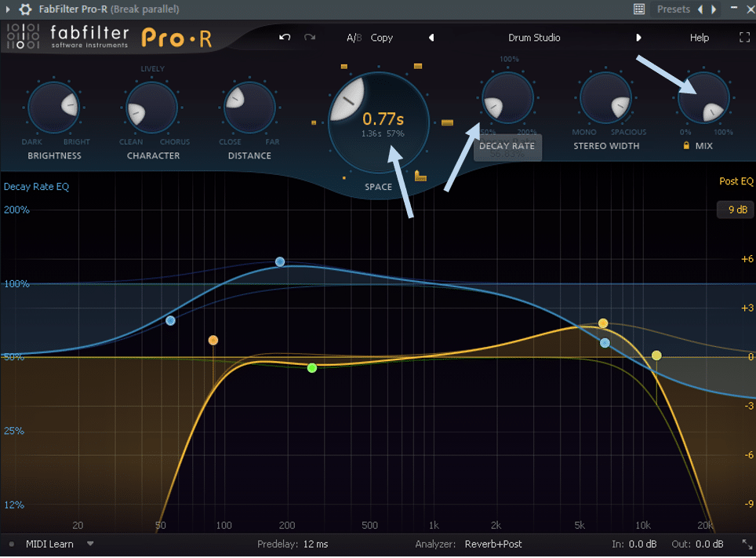756x558 pixels.
Task: Select the blue Decay Rate EQ band near 200 Hz
Action: click(x=280, y=261)
